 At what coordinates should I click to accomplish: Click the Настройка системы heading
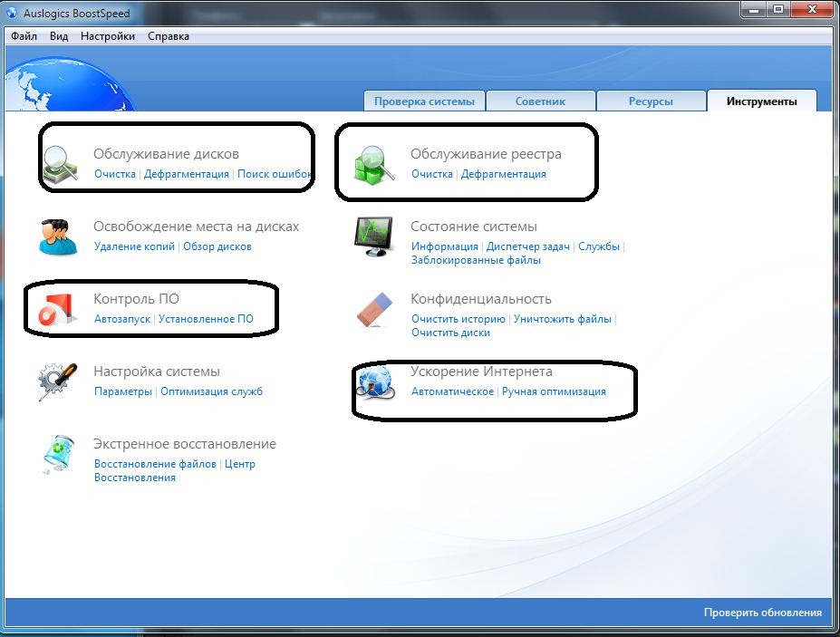[x=157, y=372]
